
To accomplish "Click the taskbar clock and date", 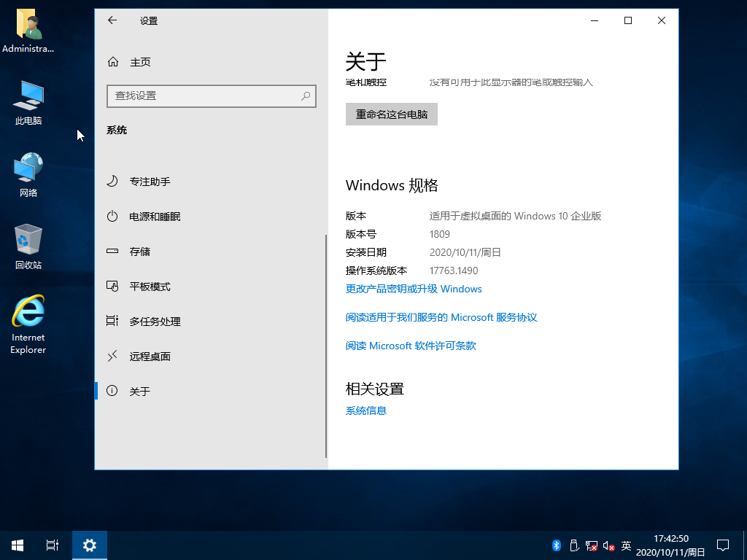I will [x=671, y=545].
